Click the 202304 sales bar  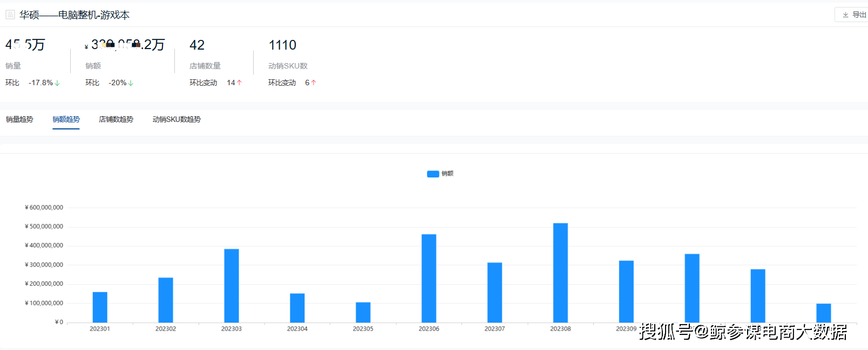coord(297,308)
